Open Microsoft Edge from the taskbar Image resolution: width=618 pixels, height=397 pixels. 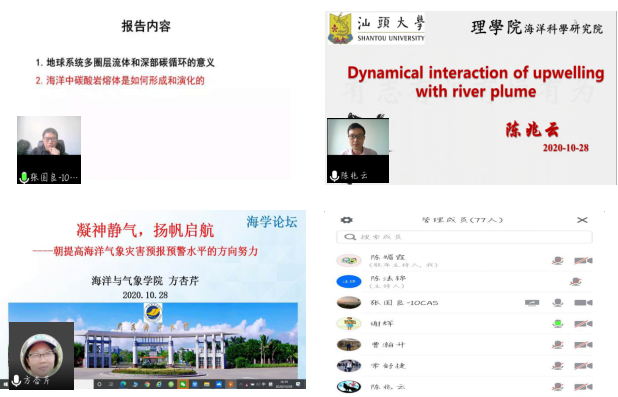point(123,384)
